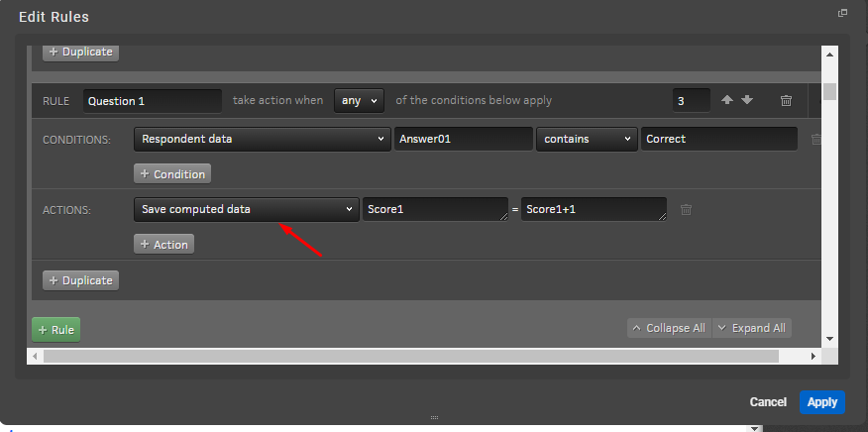Image resolution: width=868 pixels, height=432 pixels.
Task: Delete the Save computed data action
Action: (x=686, y=209)
